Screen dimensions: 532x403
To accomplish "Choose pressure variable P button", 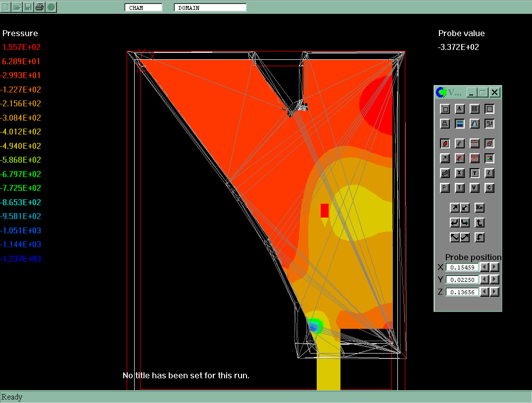I will pos(445,188).
